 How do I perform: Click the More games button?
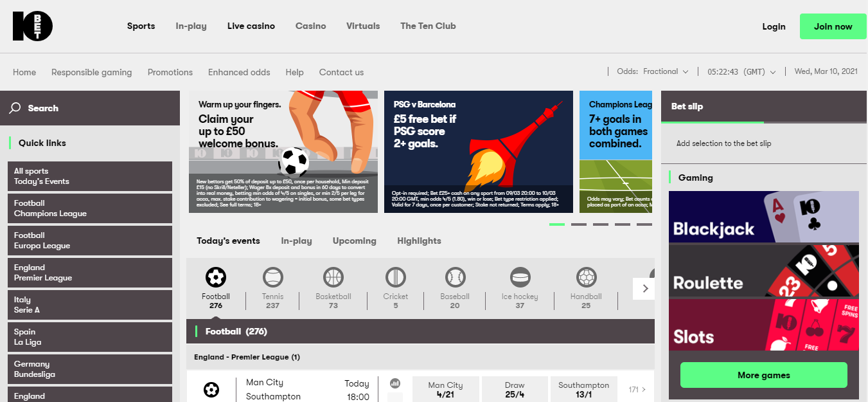tap(763, 375)
